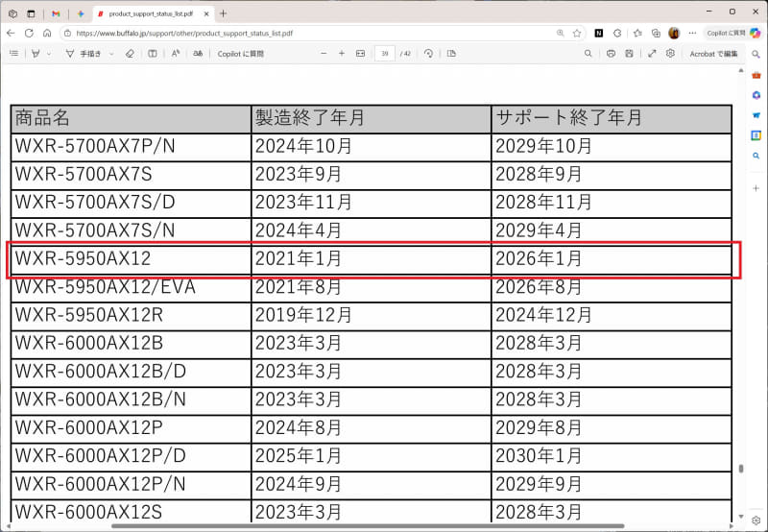768x532 pixels.
Task: Enter PDF full screen mode
Action: pyautogui.click(x=652, y=54)
